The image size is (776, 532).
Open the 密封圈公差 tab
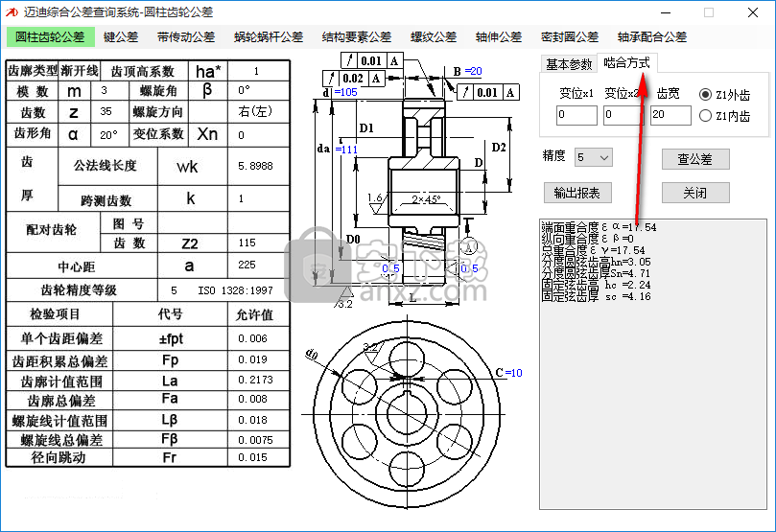(x=570, y=37)
